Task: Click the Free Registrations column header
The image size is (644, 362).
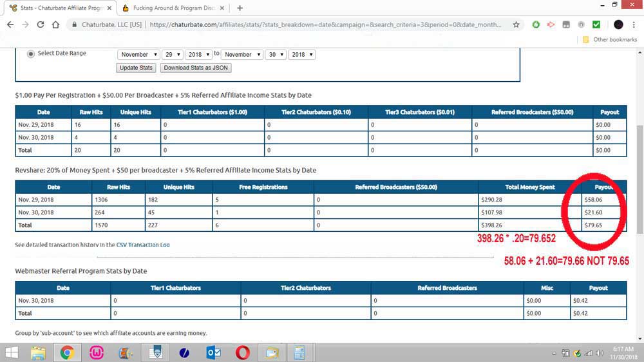Action: point(263,187)
